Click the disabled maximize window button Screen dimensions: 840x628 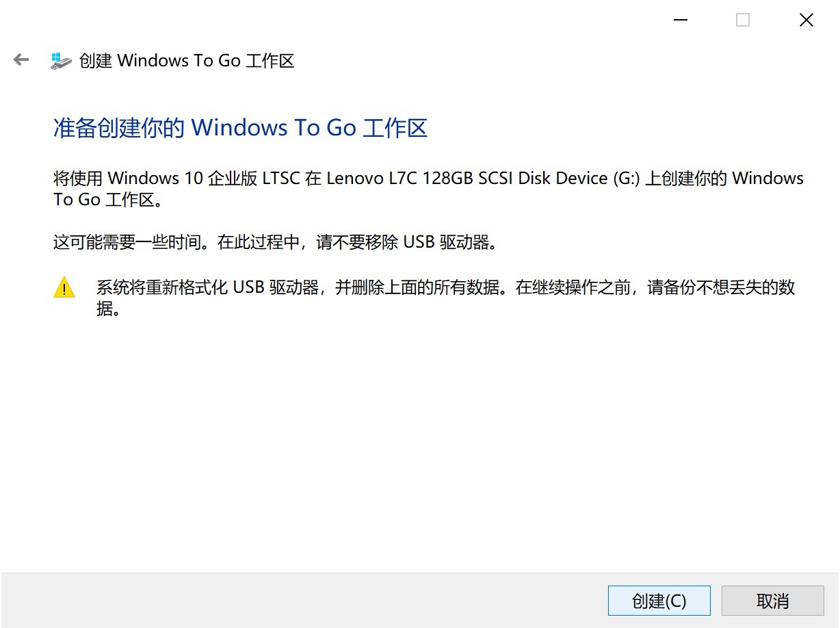(x=743, y=21)
